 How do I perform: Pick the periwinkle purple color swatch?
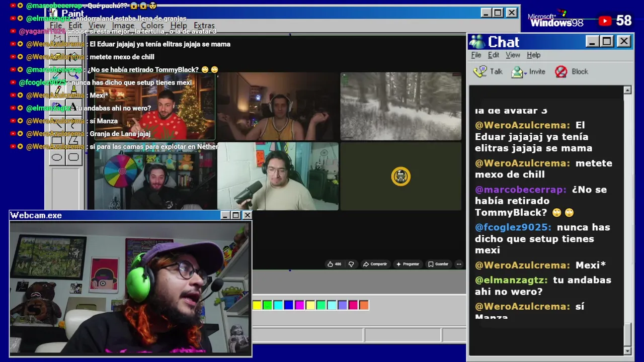pyautogui.click(x=342, y=305)
